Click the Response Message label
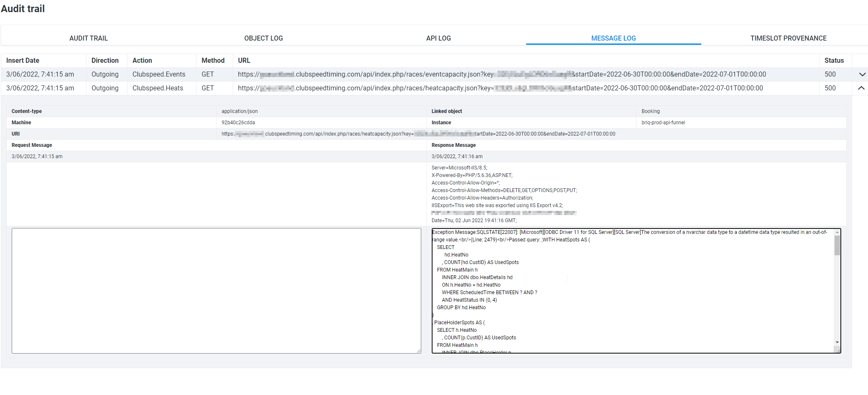 (x=453, y=145)
